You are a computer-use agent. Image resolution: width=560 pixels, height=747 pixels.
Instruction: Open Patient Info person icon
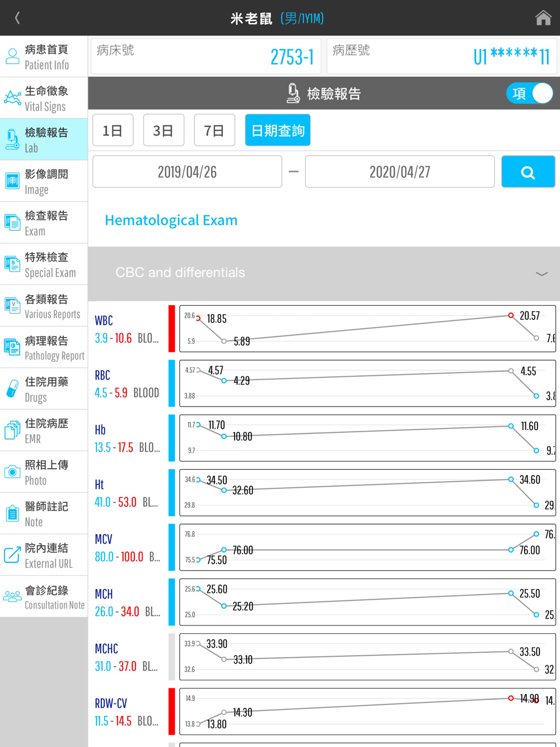12,57
